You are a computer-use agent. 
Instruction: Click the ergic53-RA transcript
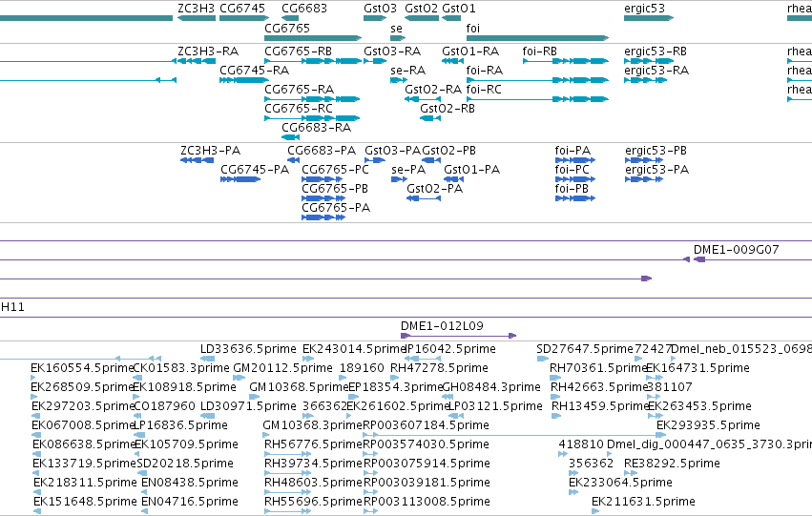(x=645, y=80)
